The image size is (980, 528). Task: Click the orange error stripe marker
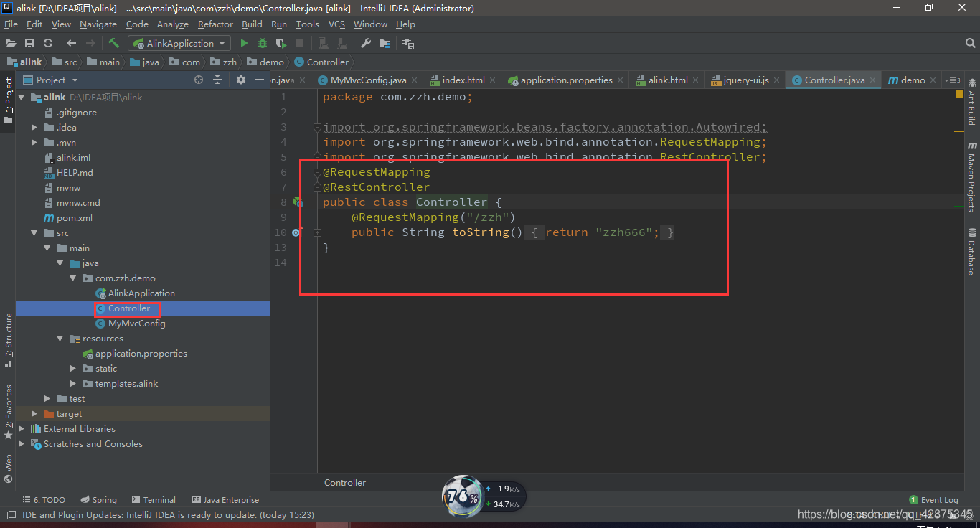959,131
